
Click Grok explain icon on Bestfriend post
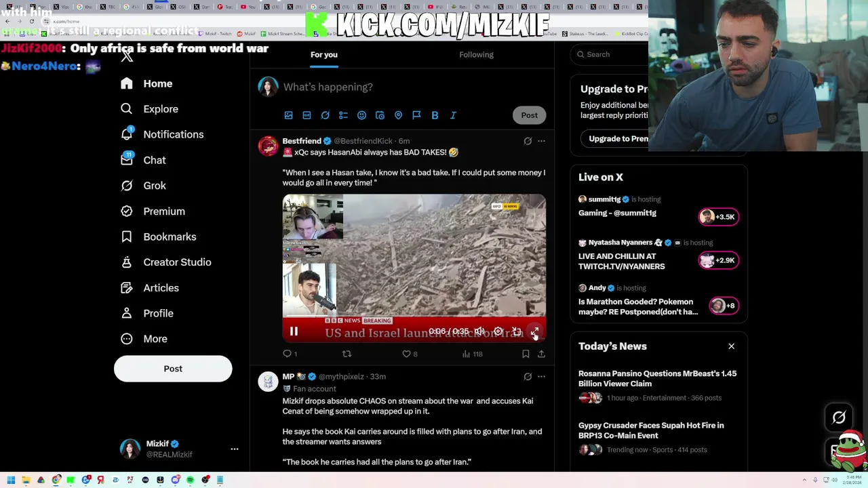[x=528, y=141]
